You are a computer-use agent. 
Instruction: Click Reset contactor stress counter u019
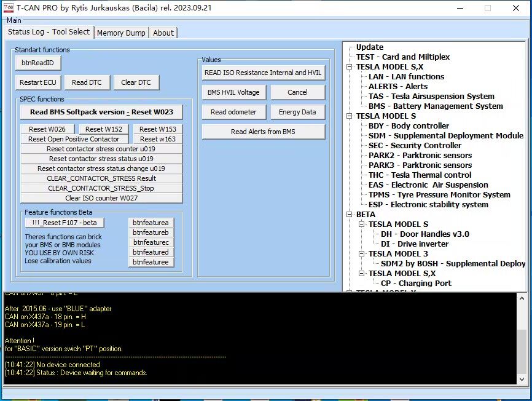click(x=101, y=149)
